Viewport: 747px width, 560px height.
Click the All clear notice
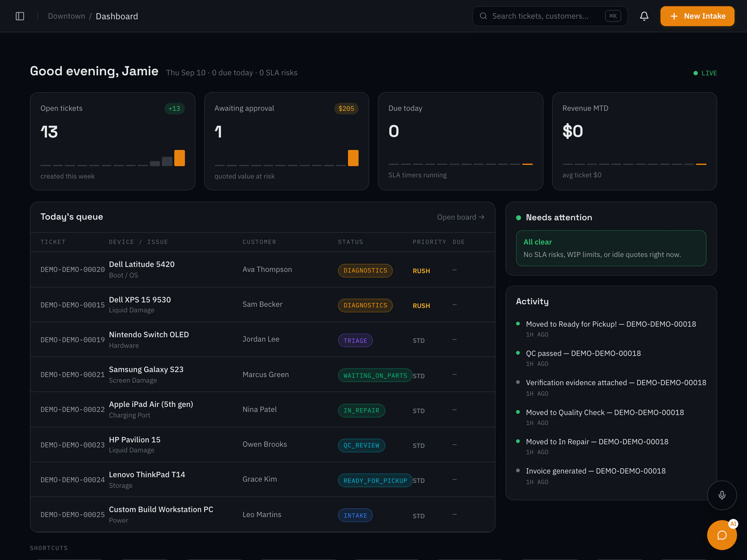[x=611, y=248]
